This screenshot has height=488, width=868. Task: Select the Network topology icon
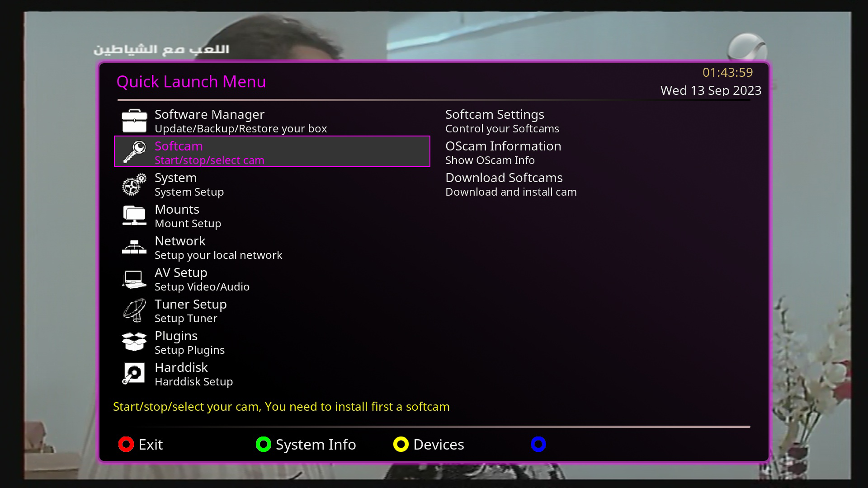[x=133, y=247]
